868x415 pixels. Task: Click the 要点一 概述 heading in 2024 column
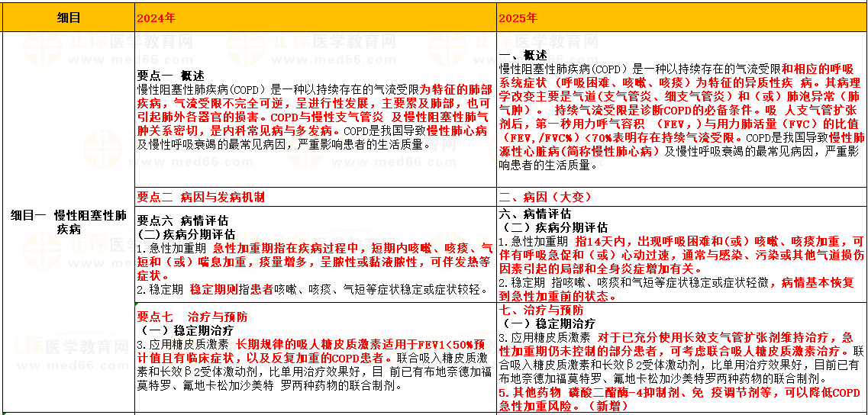coord(170,76)
